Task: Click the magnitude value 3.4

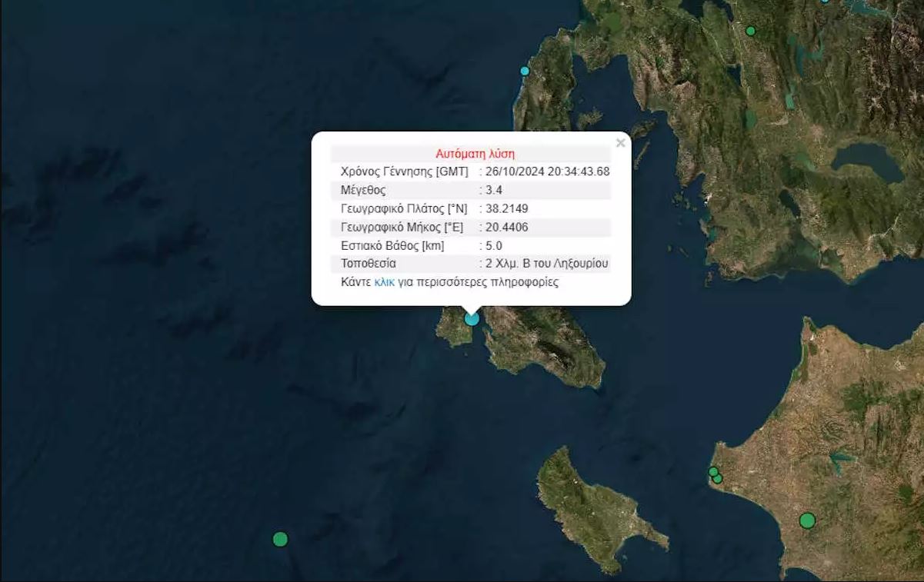Action: click(x=494, y=190)
